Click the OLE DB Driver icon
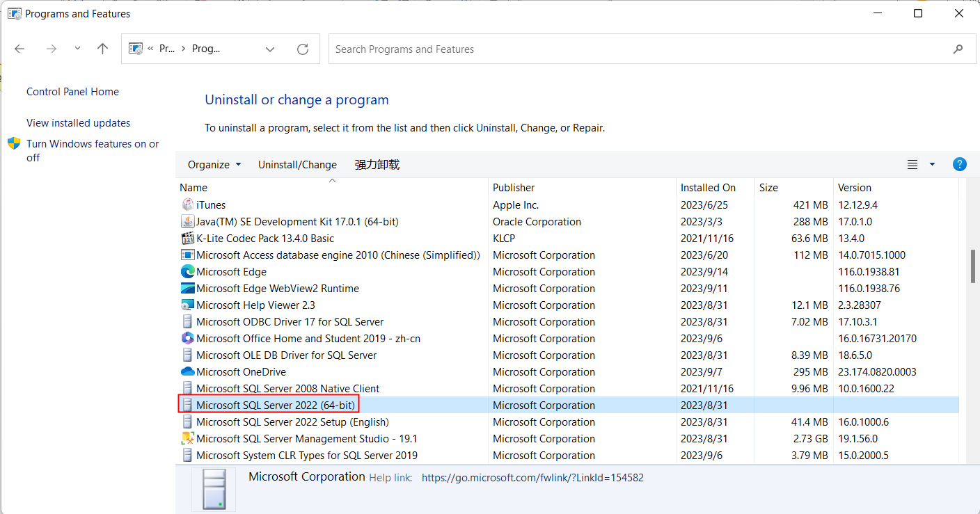This screenshot has height=514, width=980. pos(187,355)
